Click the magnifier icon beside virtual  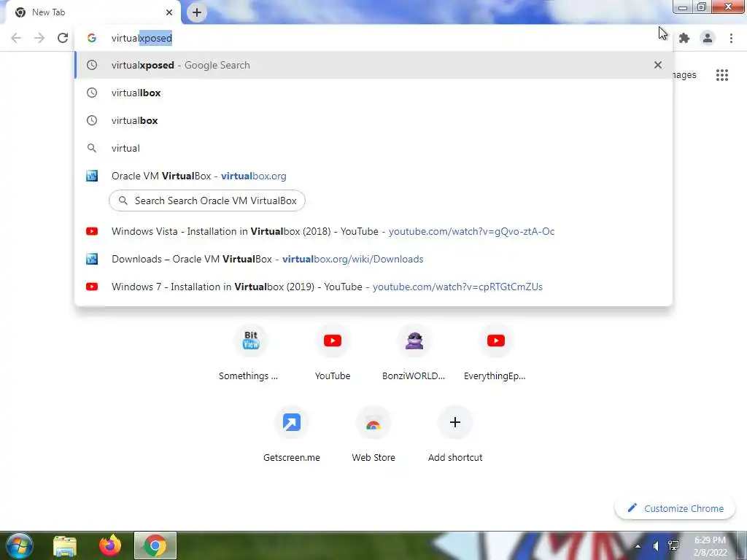92,148
